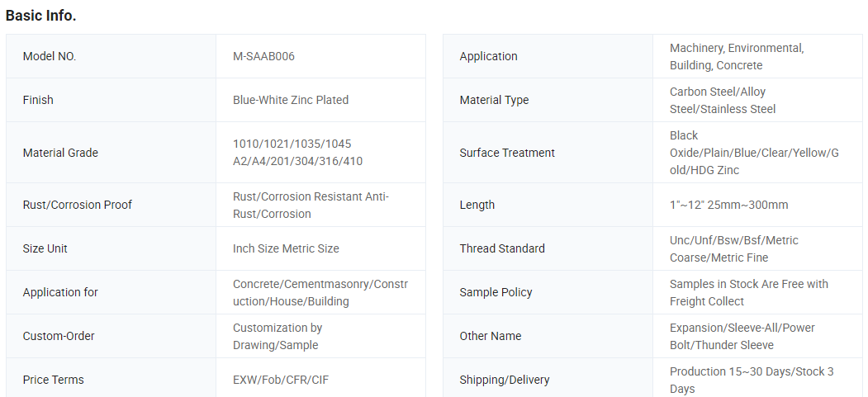The width and height of the screenshot is (868, 397).
Task: Click the Basic Info. heading
Action: 41,16
